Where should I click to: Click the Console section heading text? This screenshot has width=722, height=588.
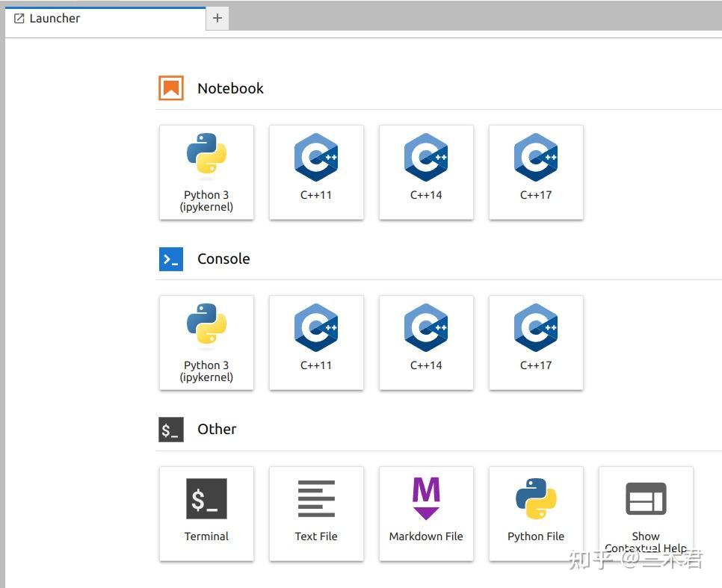pos(223,259)
